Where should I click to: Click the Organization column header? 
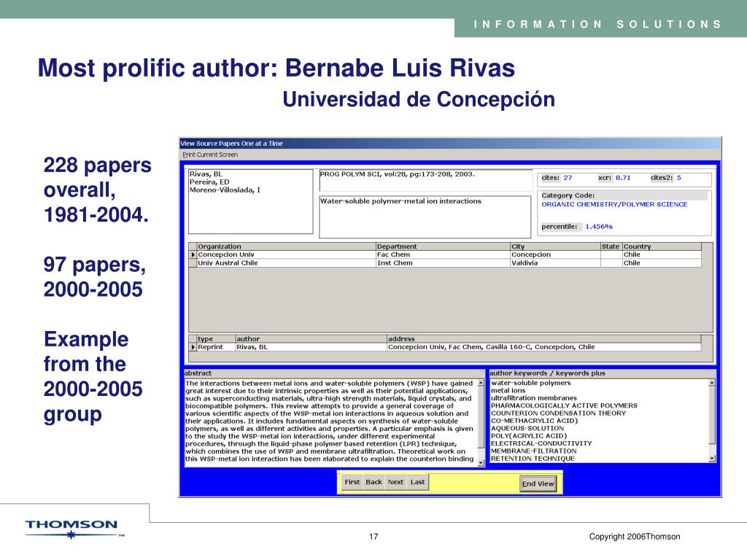[286, 246]
